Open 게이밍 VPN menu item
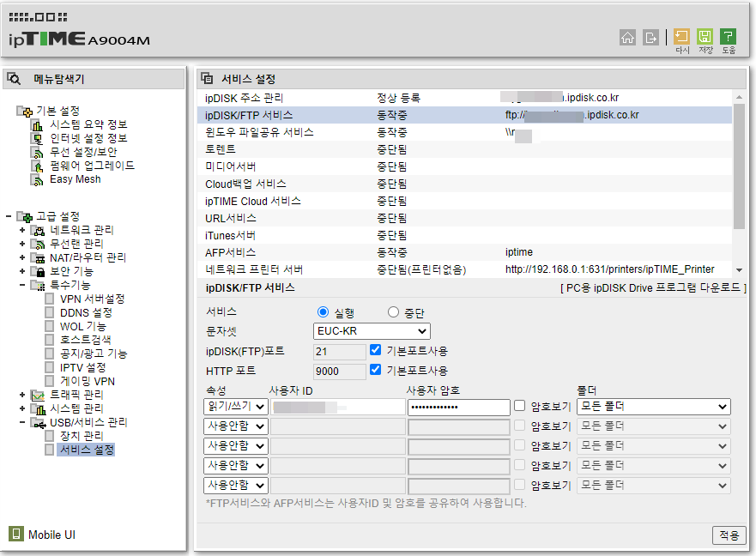 (88, 382)
